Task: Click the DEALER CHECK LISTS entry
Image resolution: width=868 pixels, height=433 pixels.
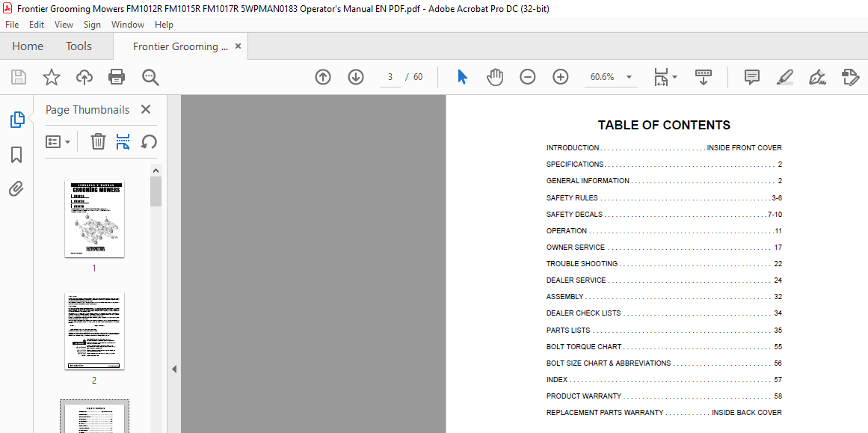Action: coord(664,313)
